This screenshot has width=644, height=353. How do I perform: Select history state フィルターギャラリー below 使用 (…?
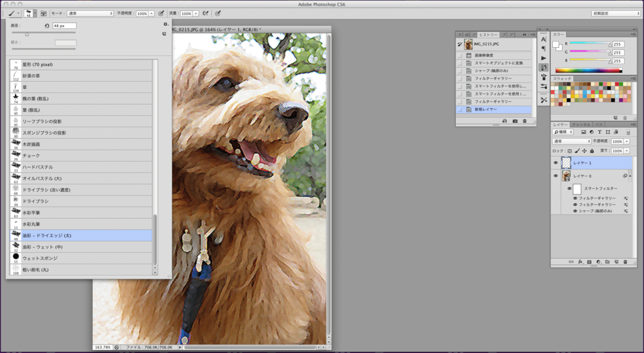(494, 101)
